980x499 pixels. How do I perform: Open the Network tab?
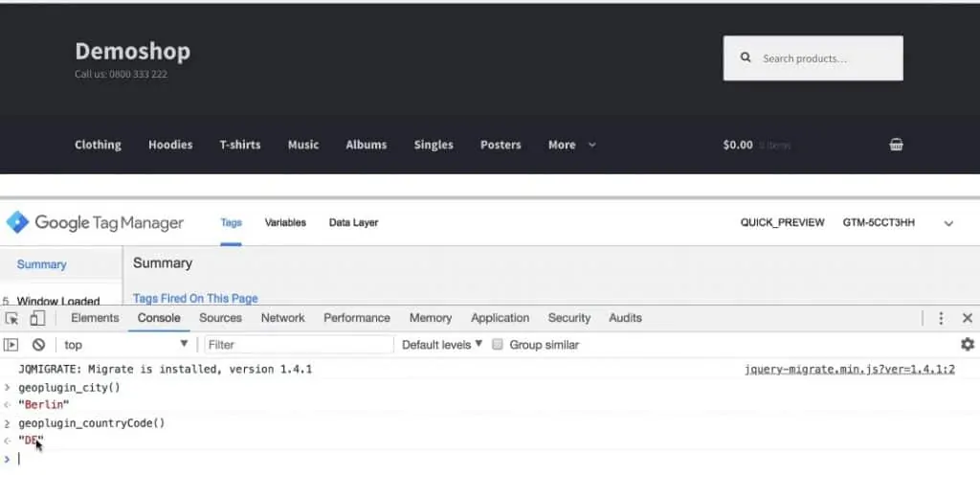point(282,318)
